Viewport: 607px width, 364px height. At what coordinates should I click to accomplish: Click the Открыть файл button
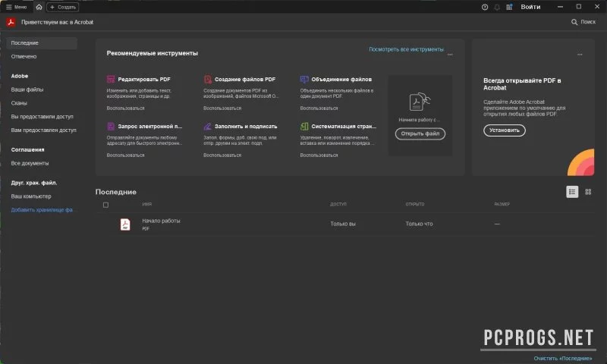point(420,133)
